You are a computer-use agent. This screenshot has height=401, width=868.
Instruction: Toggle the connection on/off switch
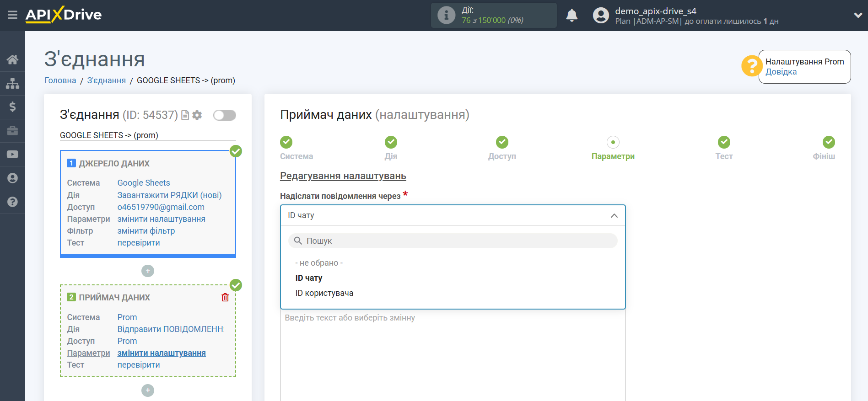point(225,115)
